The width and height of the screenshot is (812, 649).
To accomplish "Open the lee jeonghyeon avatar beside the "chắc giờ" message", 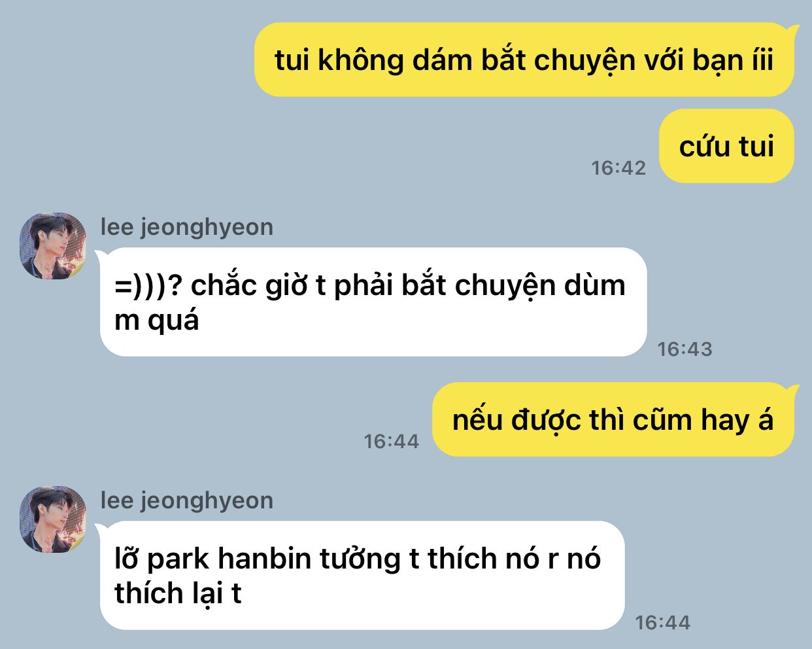I will click(53, 246).
